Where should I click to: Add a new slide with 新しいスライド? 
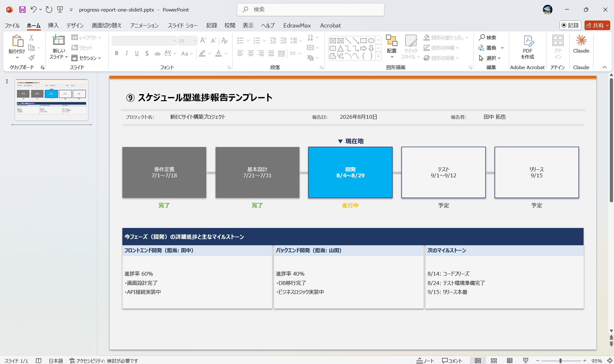pyautogui.click(x=59, y=47)
